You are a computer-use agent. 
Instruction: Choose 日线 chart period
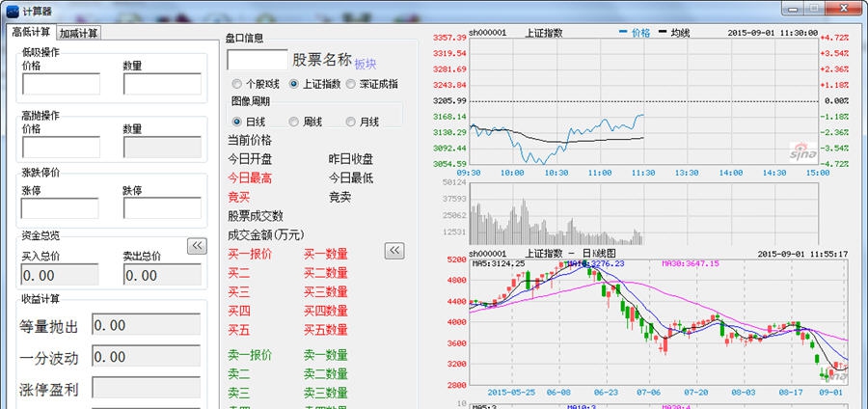tap(250, 122)
